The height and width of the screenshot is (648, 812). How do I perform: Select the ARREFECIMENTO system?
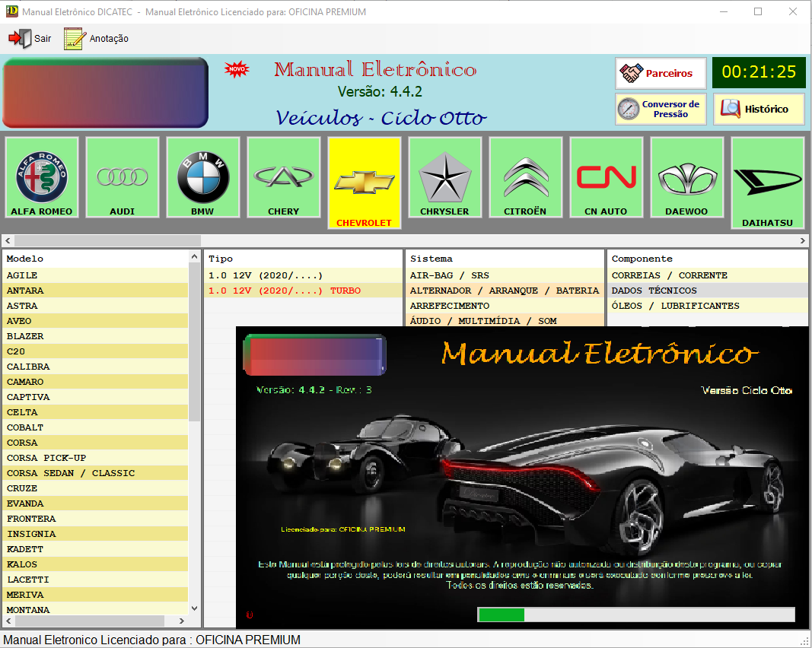click(505, 306)
